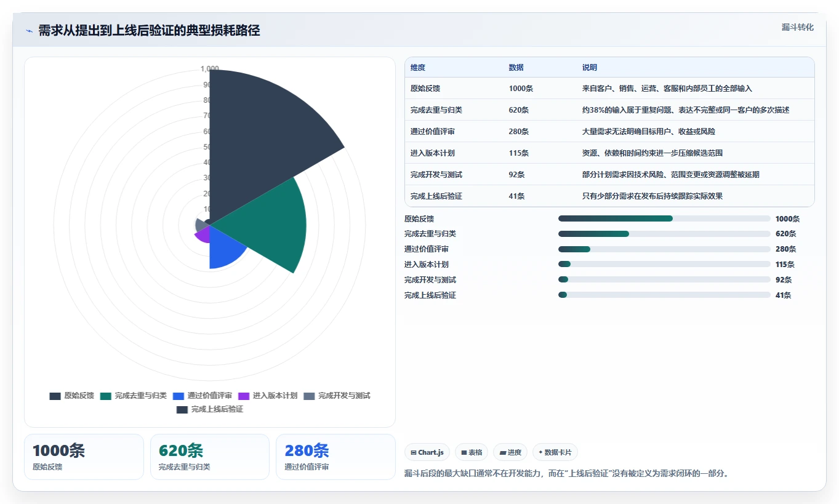The height and width of the screenshot is (504, 839).
Task: Click the 进入版本计划 progress bar
Action: tap(664, 265)
